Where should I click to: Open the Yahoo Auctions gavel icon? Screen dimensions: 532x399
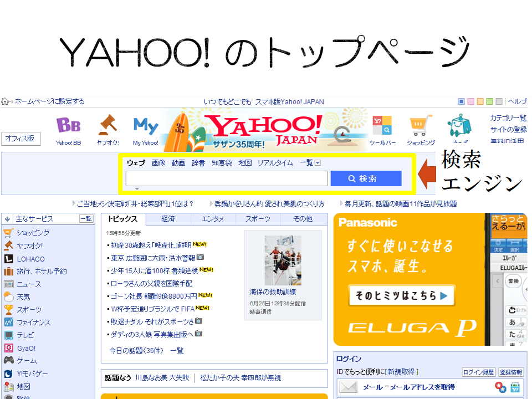coord(108,125)
